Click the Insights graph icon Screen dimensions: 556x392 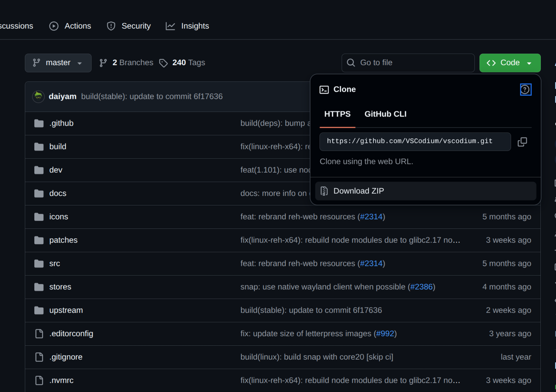tap(170, 26)
